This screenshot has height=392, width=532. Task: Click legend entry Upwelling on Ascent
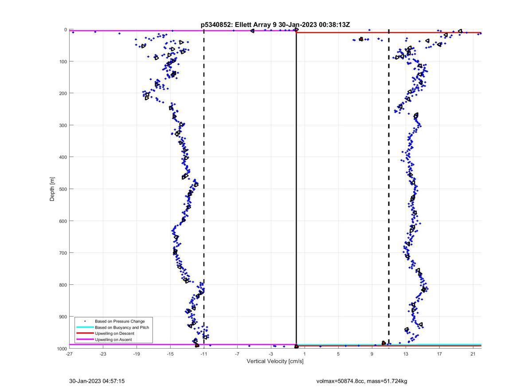click(x=113, y=340)
